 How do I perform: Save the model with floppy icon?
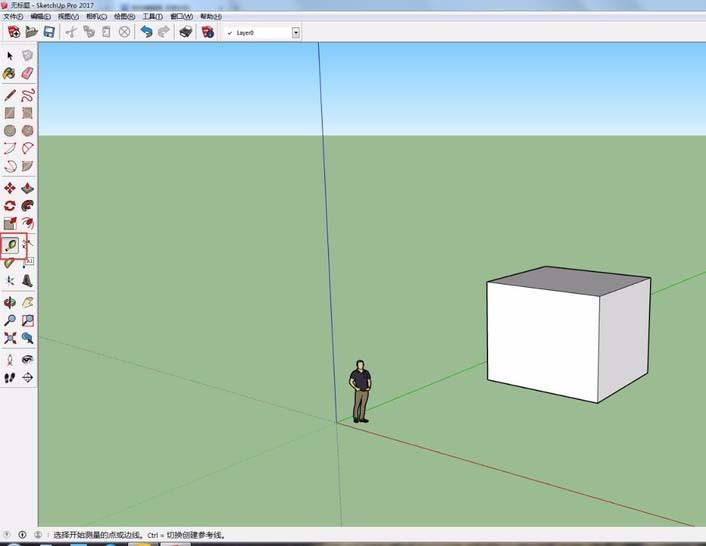pos(49,32)
